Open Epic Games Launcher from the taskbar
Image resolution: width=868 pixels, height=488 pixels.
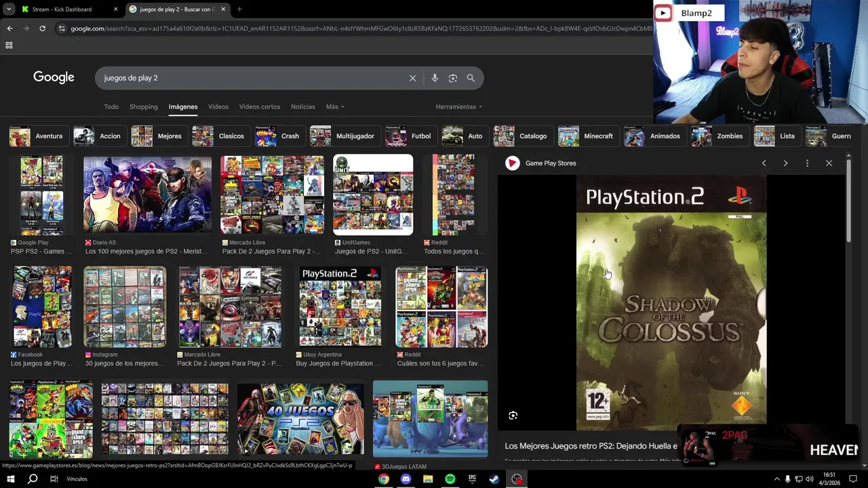(x=472, y=479)
